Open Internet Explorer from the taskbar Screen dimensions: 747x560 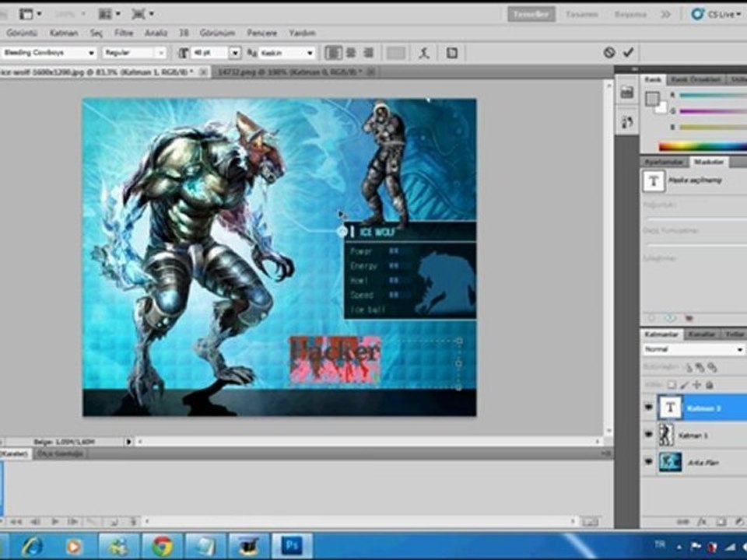pos(31,546)
